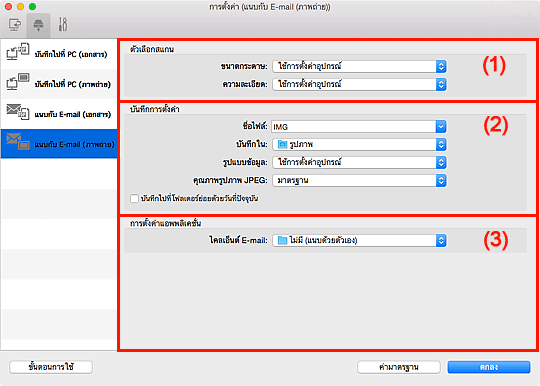Click the folder icon in บันทึกใน field
This screenshot has width=540, height=386.
coord(282,144)
